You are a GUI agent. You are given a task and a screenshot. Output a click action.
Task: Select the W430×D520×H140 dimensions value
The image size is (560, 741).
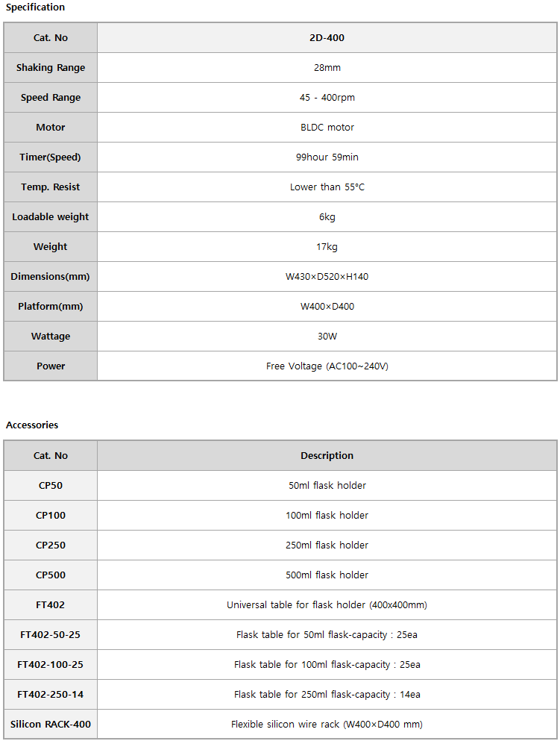point(327,277)
